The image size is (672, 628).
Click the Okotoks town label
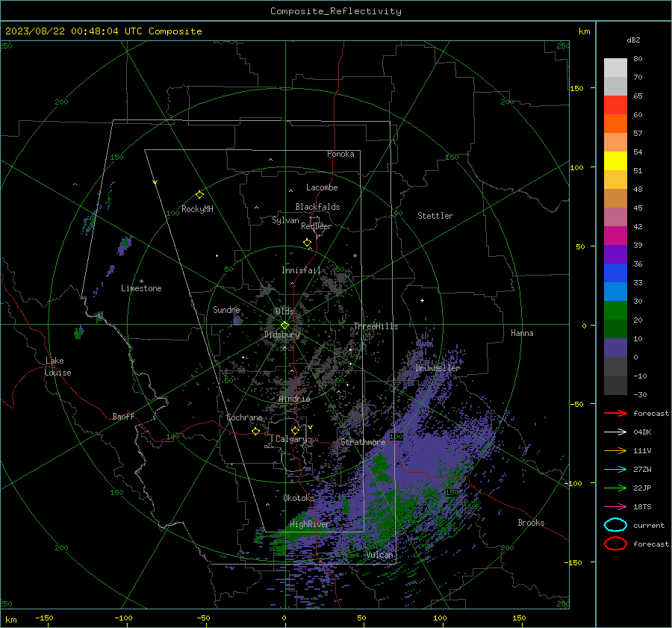coord(299,497)
